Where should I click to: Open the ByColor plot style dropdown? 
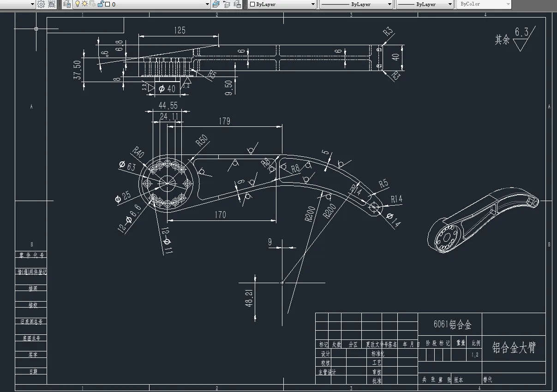point(508,4)
